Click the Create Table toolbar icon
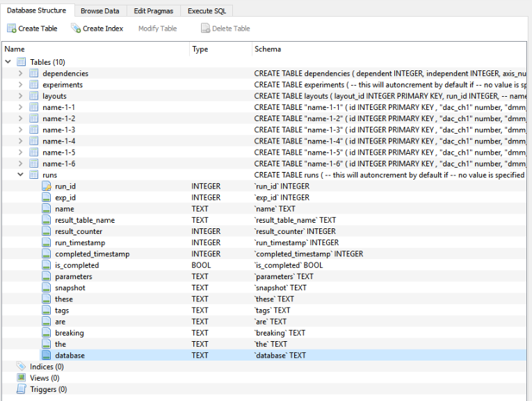The width and height of the screenshot is (532, 401). (x=11, y=29)
